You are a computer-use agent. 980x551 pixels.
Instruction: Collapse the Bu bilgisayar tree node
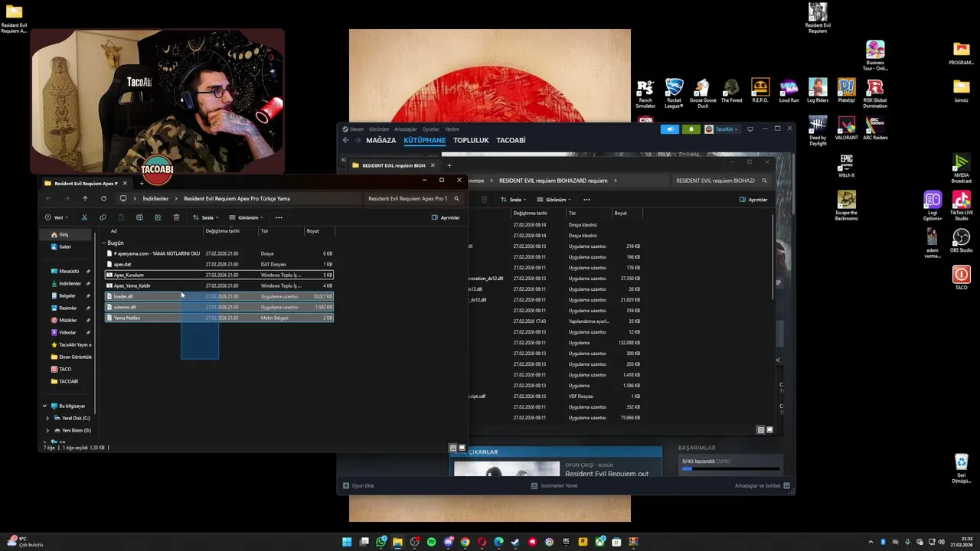(x=44, y=406)
